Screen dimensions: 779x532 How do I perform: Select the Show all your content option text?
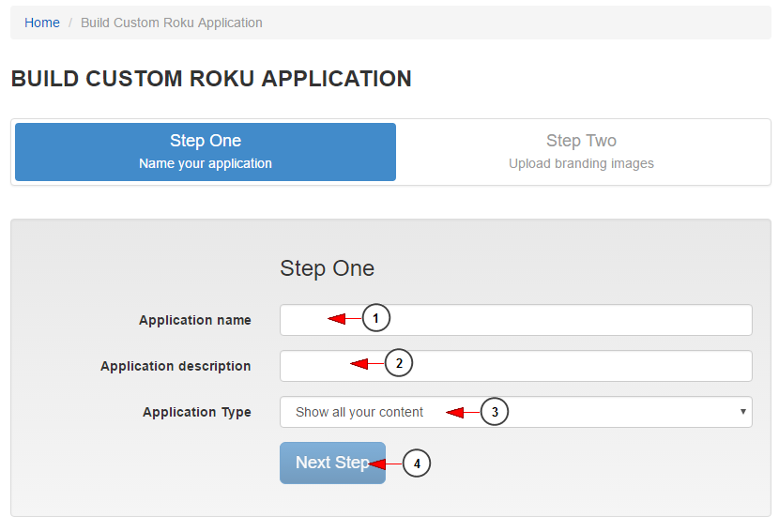point(359,412)
